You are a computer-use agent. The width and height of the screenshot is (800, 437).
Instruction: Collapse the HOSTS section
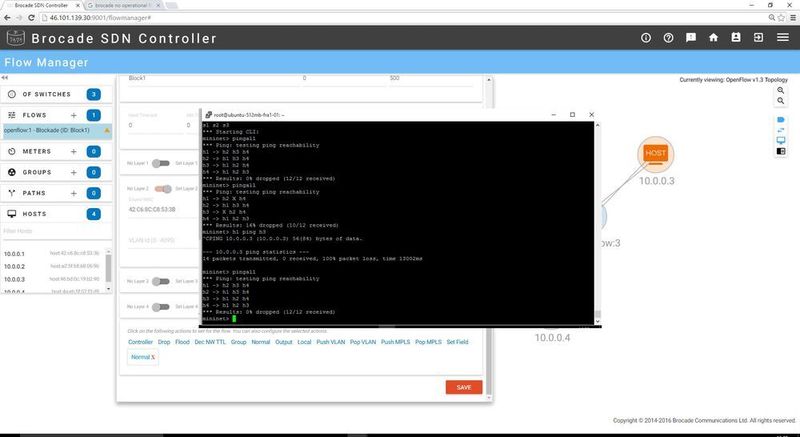pyautogui.click(x=56, y=214)
